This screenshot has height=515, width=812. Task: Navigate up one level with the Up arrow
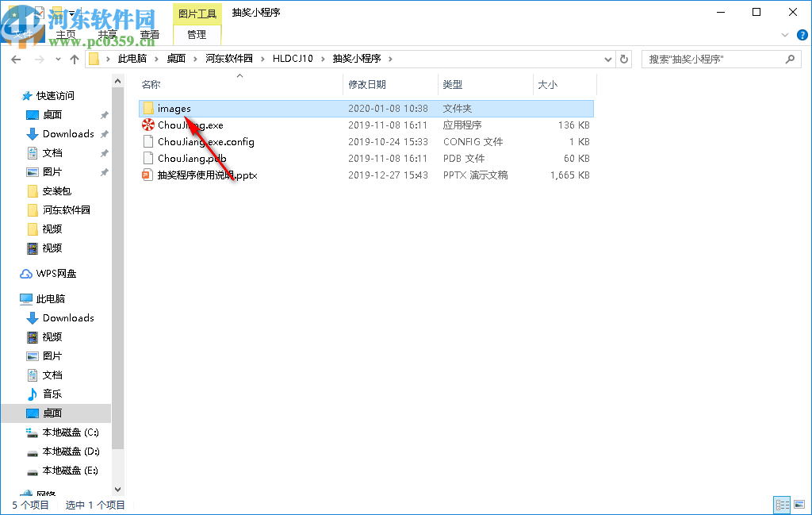coord(75,58)
